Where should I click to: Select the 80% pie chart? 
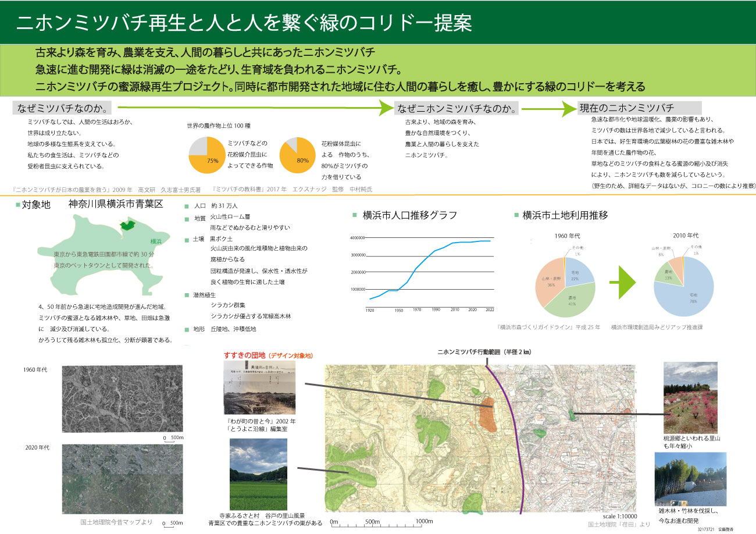(298, 156)
